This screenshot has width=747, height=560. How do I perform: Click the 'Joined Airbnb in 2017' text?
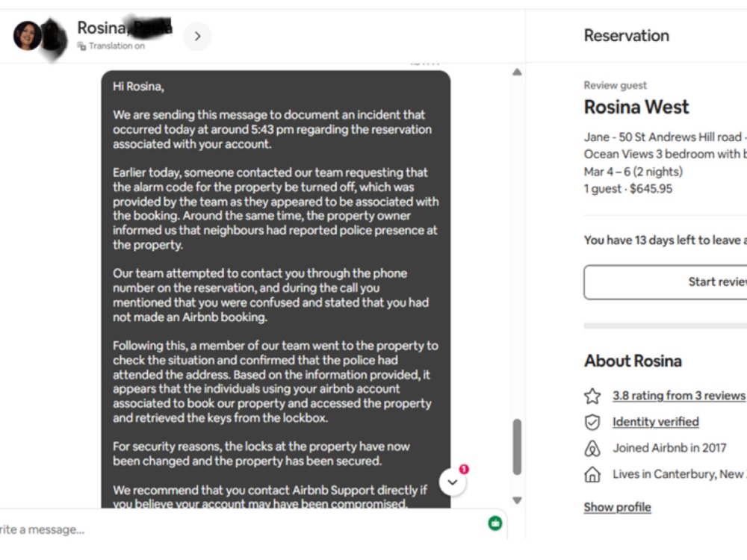[669, 448]
